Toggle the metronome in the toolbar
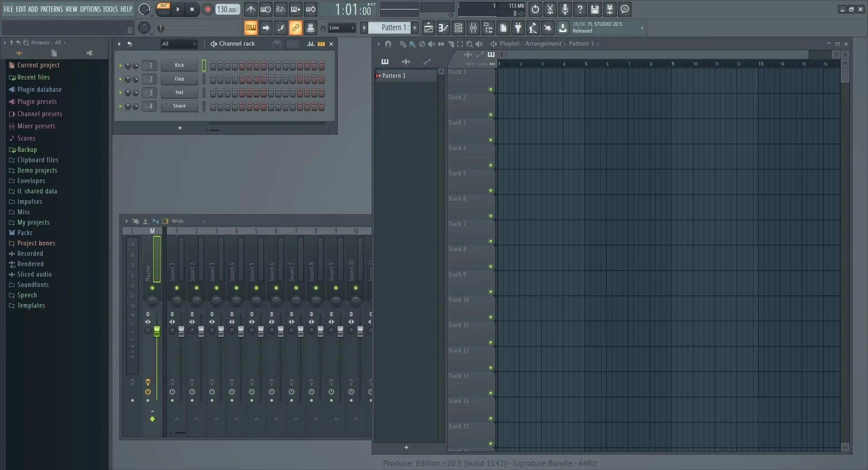This screenshot has width=868, height=470. tap(251, 9)
